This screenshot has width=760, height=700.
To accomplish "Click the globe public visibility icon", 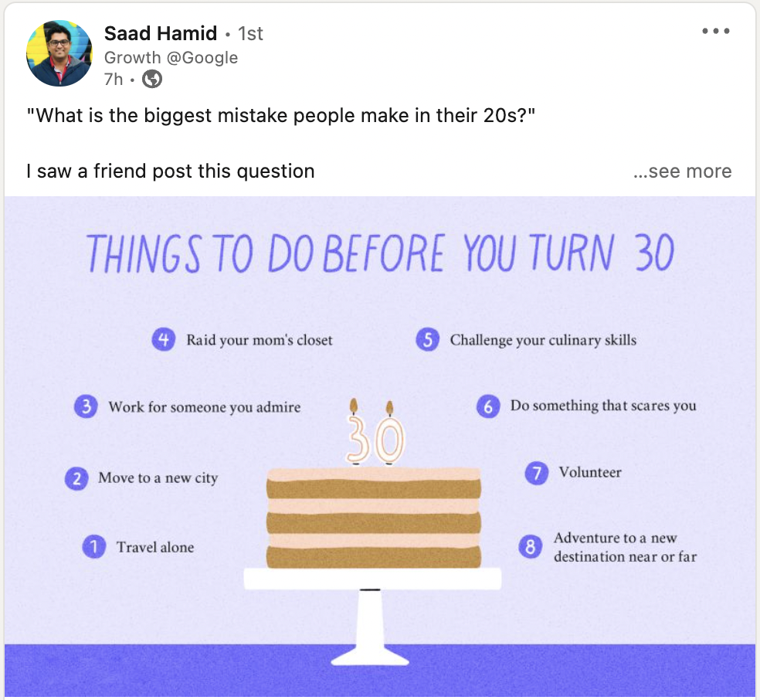I will click(x=153, y=79).
